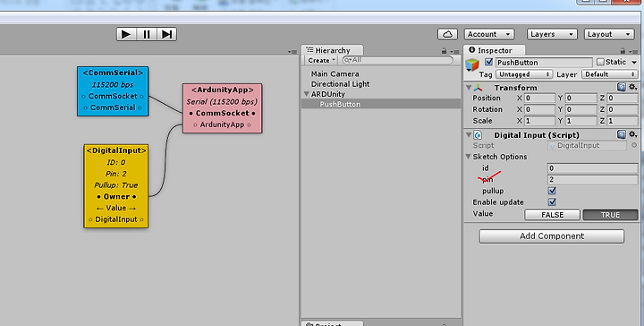
Task: Open the Layout dropdown
Action: point(609,34)
